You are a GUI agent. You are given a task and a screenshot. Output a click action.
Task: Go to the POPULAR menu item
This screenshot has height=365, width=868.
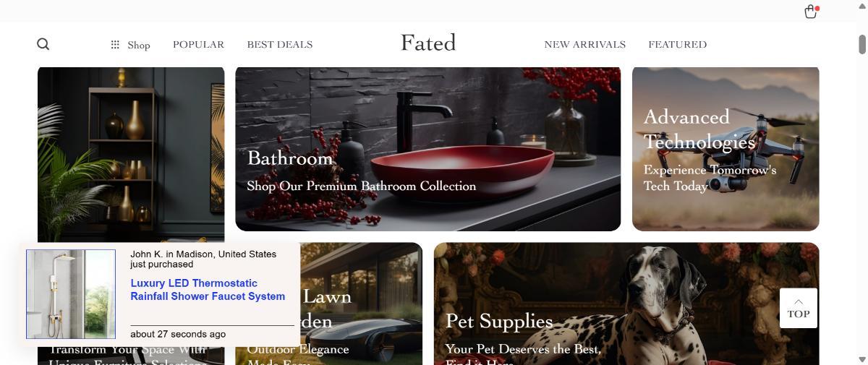click(198, 44)
